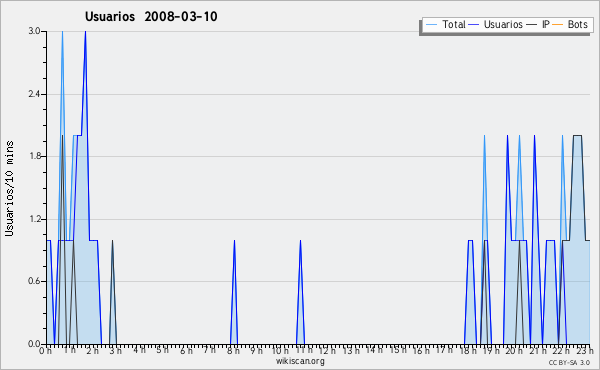Click the 'Bots' legend label
This screenshot has height=370, width=600.
[577, 24]
